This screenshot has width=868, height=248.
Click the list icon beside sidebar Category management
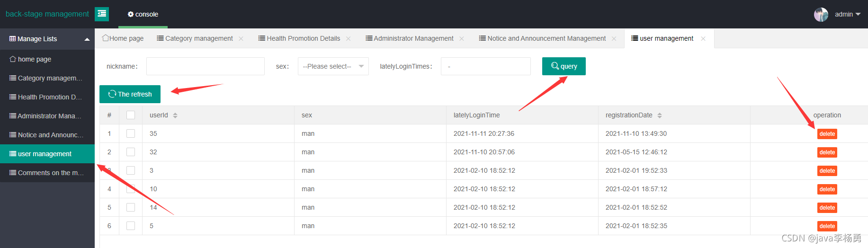13,78
